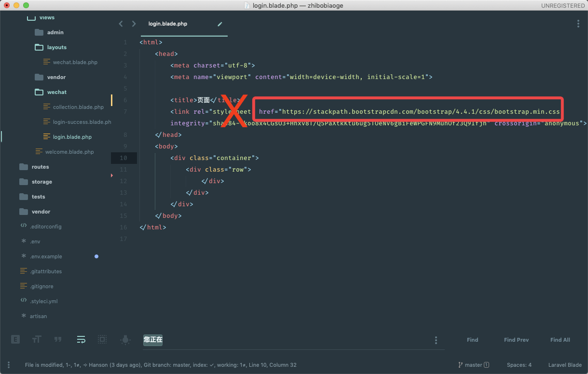This screenshot has height=374, width=588.
Task: Expand the storage folder
Action: pyautogui.click(x=42, y=182)
